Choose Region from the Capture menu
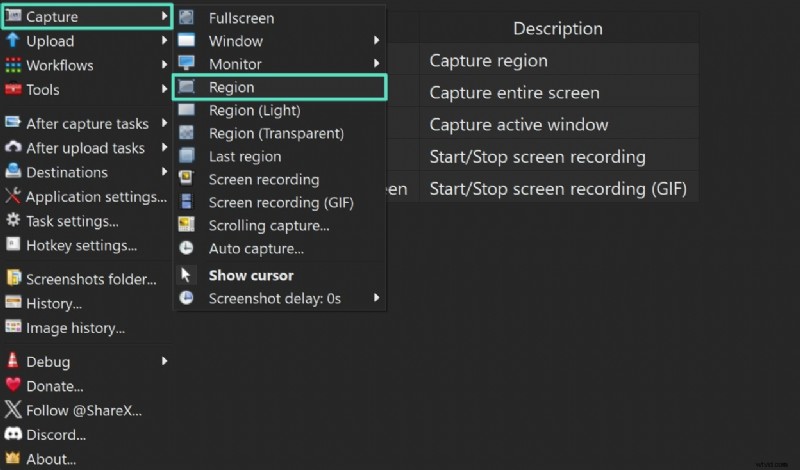 [x=231, y=88]
